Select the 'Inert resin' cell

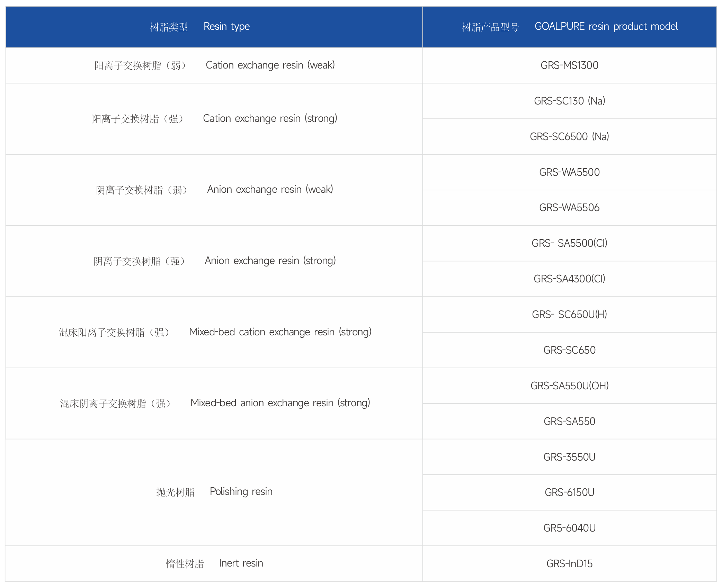(214, 564)
